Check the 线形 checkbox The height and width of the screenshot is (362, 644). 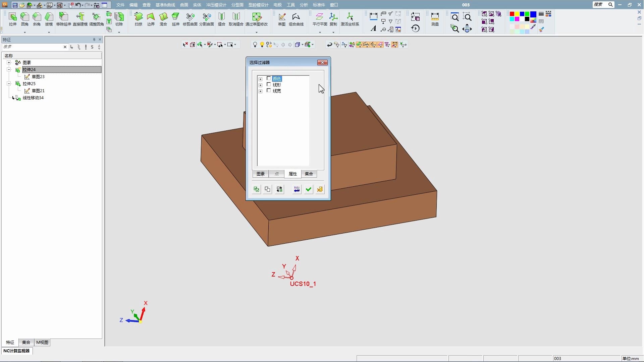pyautogui.click(x=269, y=84)
